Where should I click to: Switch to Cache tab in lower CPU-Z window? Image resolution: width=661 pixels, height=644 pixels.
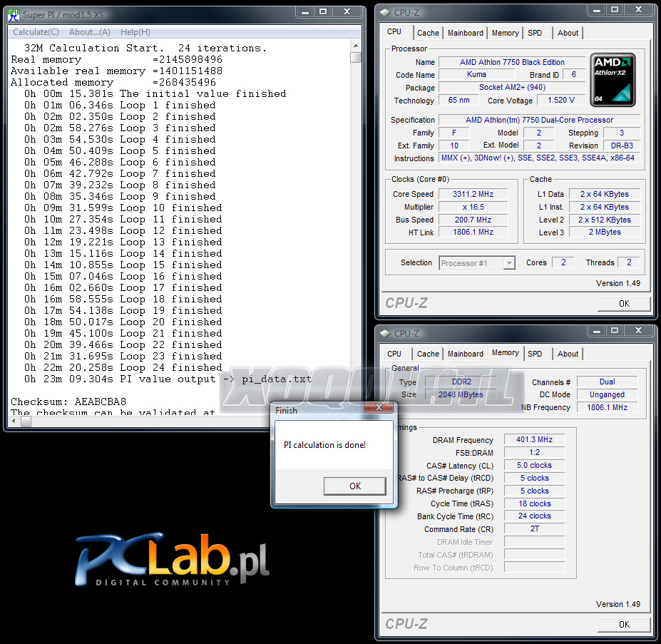point(428,354)
